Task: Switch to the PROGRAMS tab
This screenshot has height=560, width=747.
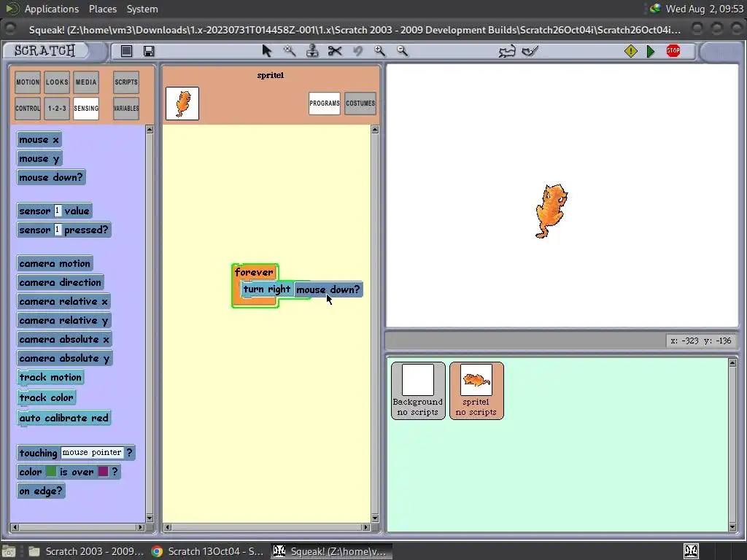Action: coord(325,104)
